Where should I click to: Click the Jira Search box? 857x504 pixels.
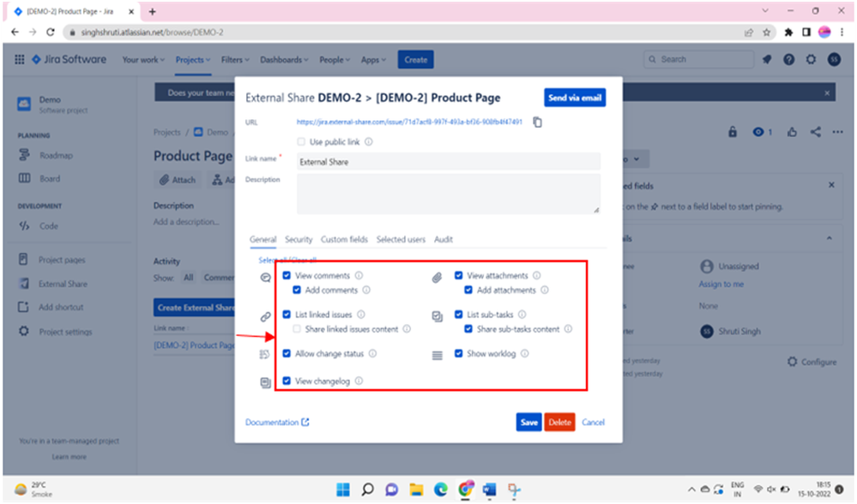pos(698,59)
